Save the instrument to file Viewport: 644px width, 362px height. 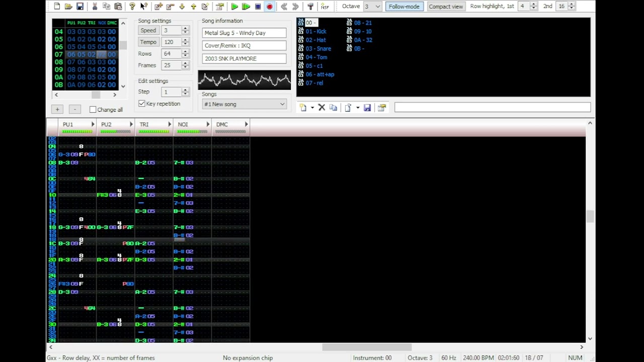tap(367, 108)
